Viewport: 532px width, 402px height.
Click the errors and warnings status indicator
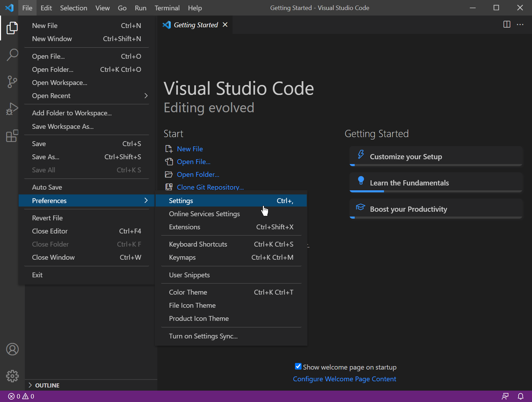(x=21, y=396)
